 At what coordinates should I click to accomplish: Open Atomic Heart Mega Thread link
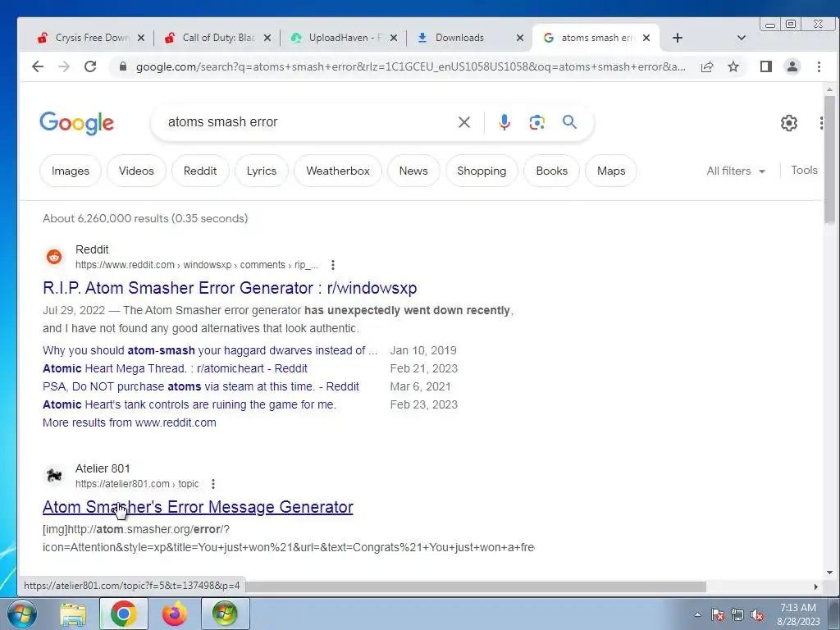tap(175, 368)
